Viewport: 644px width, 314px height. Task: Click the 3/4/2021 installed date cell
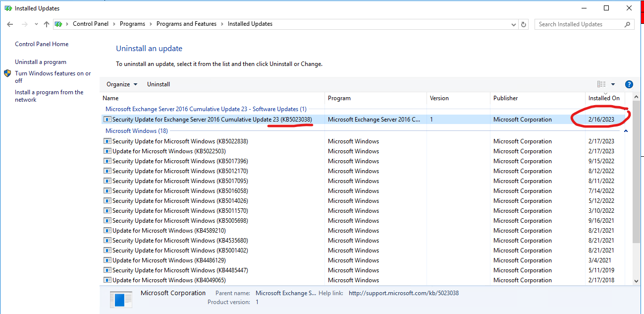click(599, 260)
